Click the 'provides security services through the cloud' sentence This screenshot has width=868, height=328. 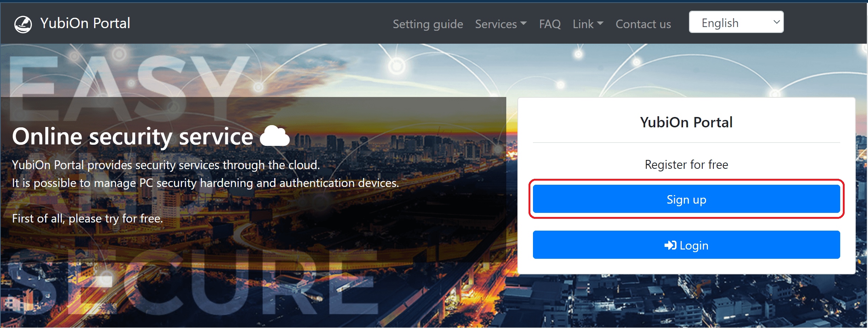166,165
